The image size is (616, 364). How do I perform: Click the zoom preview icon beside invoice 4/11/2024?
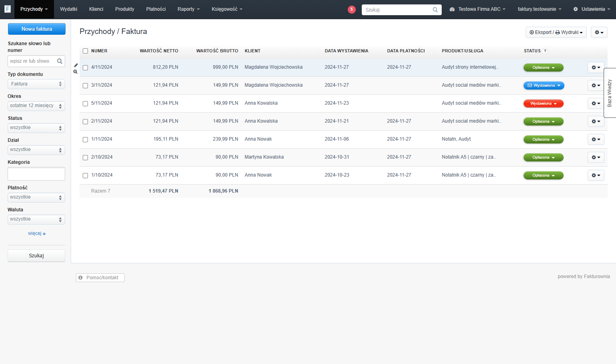point(76,72)
